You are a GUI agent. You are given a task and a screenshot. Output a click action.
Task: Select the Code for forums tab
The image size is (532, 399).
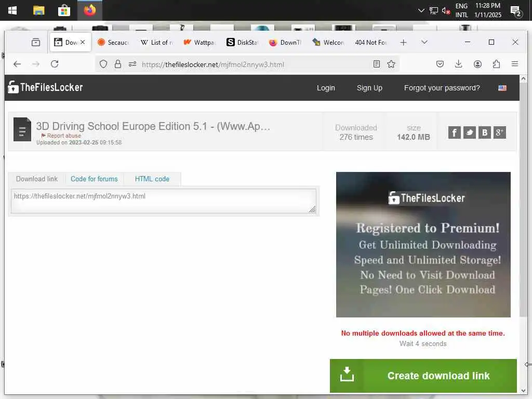tap(94, 179)
